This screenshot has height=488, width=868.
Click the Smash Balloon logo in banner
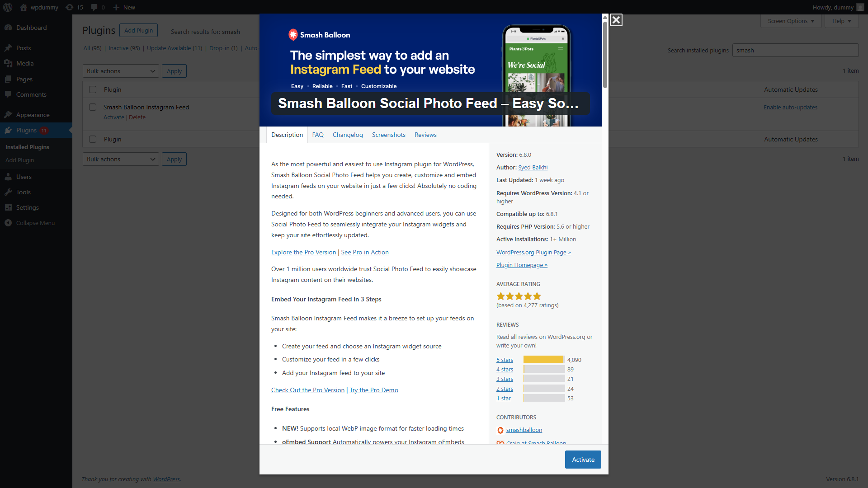tap(319, 35)
